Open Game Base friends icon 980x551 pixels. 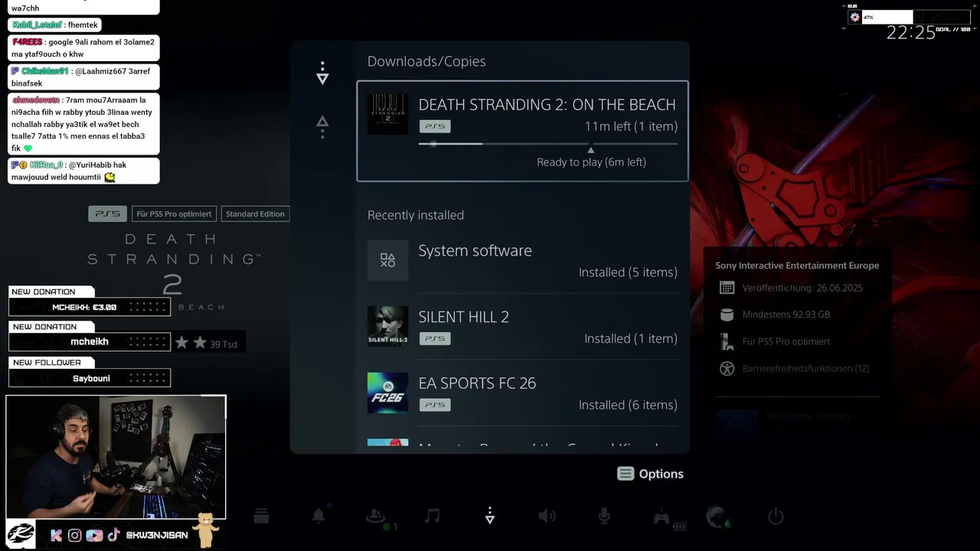(x=375, y=517)
